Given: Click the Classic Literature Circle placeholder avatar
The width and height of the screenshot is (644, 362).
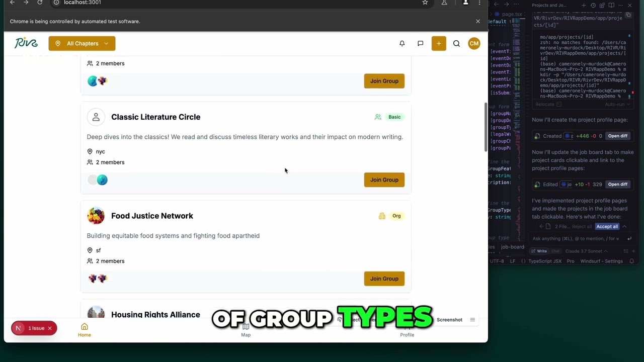Looking at the screenshot, I should point(96,117).
